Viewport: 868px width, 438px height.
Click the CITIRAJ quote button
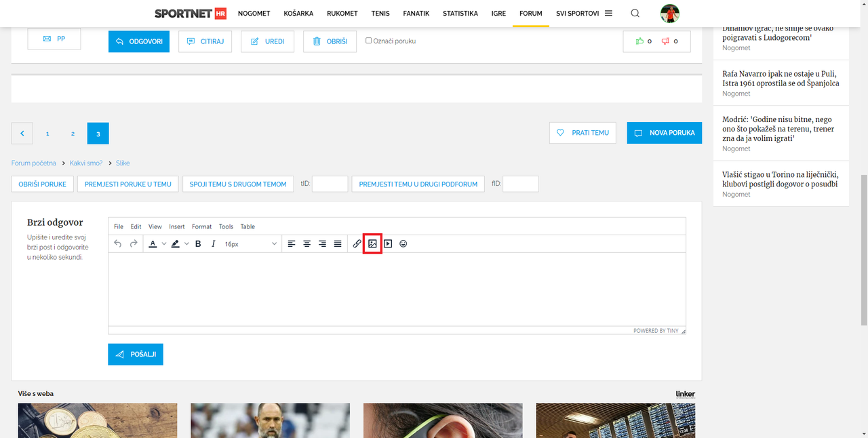[205, 41]
